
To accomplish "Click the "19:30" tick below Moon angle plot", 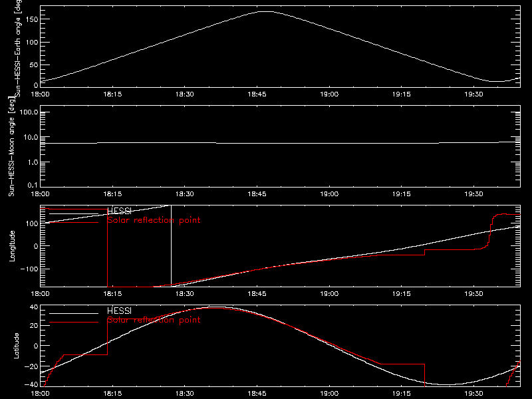I will (473, 194).
